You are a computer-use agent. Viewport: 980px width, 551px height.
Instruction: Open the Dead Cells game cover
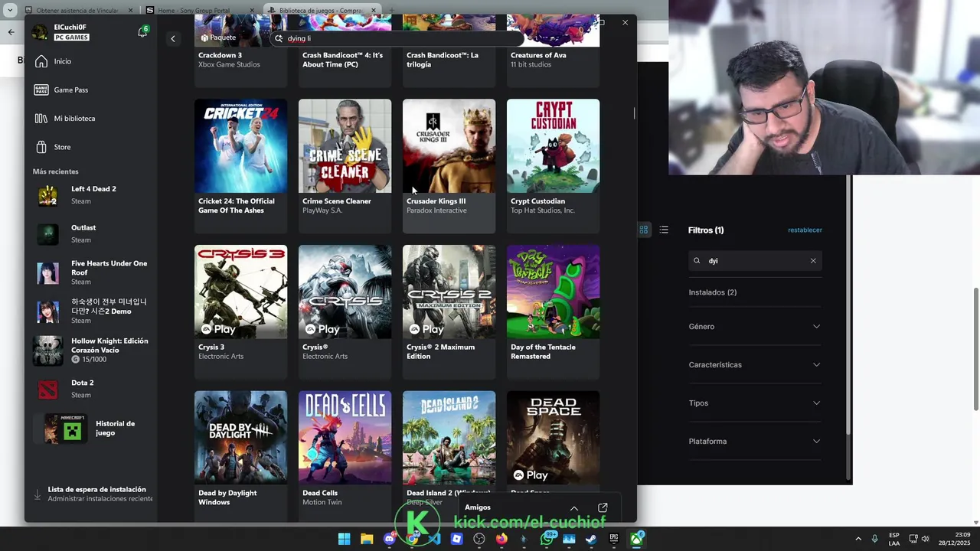pyautogui.click(x=345, y=438)
